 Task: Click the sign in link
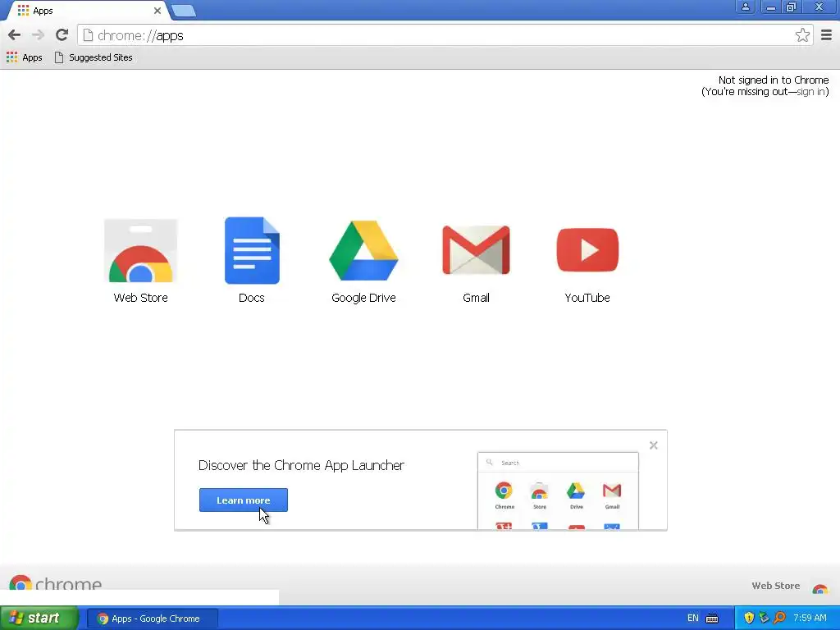[810, 92]
